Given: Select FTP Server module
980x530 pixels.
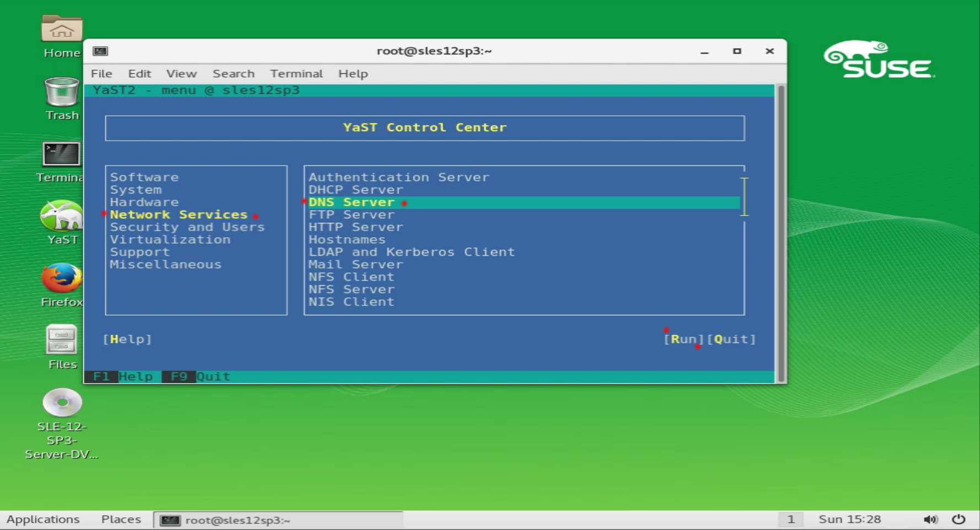Looking at the screenshot, I should click(352, 215).
